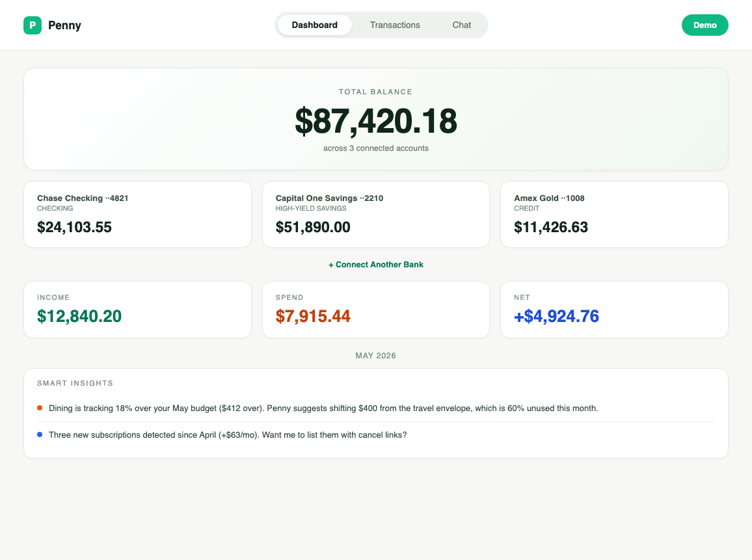Click the CREDIT account type label
This screenshot has width=752, height=560.
tap(526, 208)
